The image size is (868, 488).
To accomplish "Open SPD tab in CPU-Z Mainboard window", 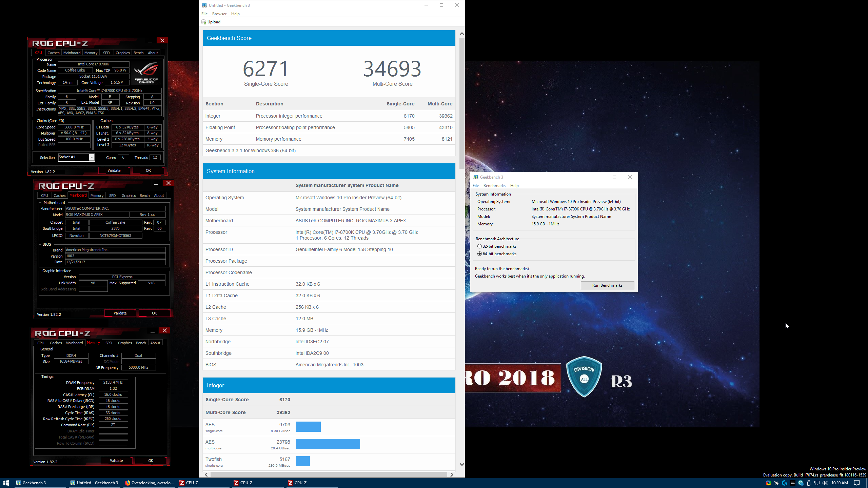I will (113, 196).
